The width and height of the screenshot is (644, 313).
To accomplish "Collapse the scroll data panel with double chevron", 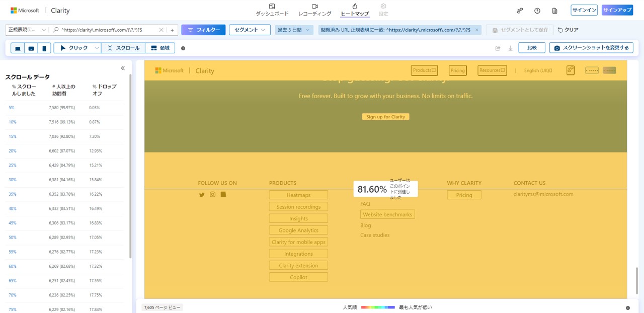I will tap(123, 68).
